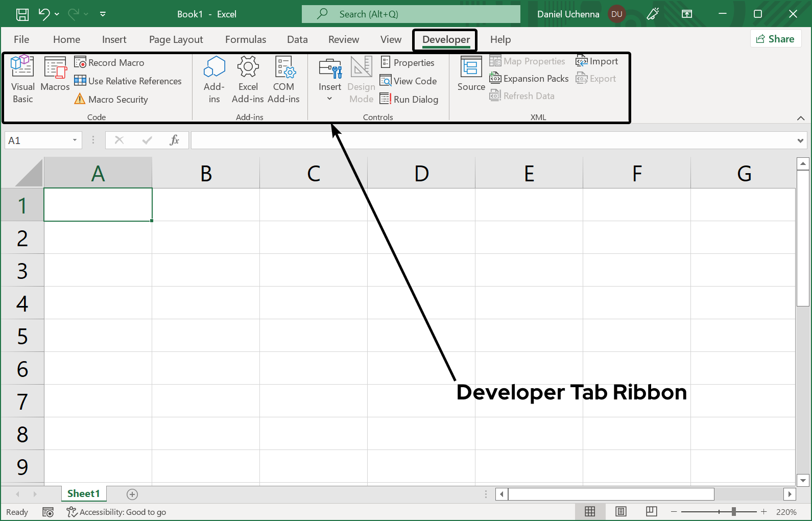Screen dimensions: 812x521
Task: Add a new sheet with plus button
Action: pyautogui.click(x=132, y=494)
